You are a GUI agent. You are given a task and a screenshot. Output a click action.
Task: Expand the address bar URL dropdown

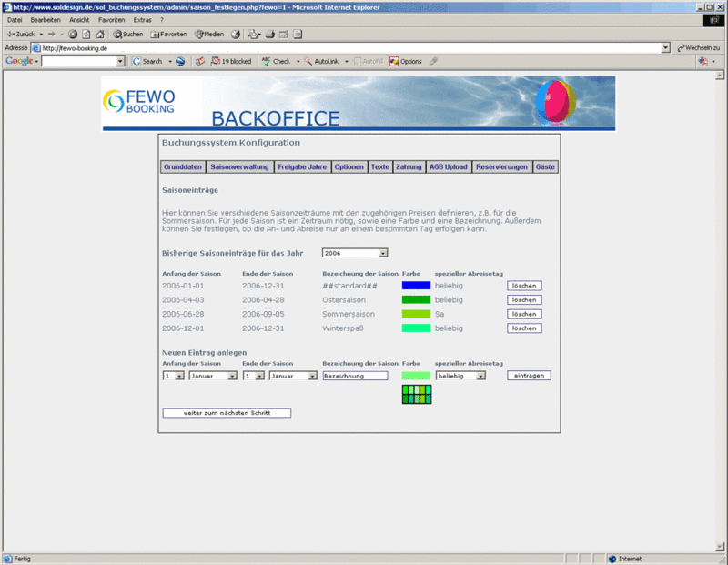pyautogui.click(x=665, y=47)
